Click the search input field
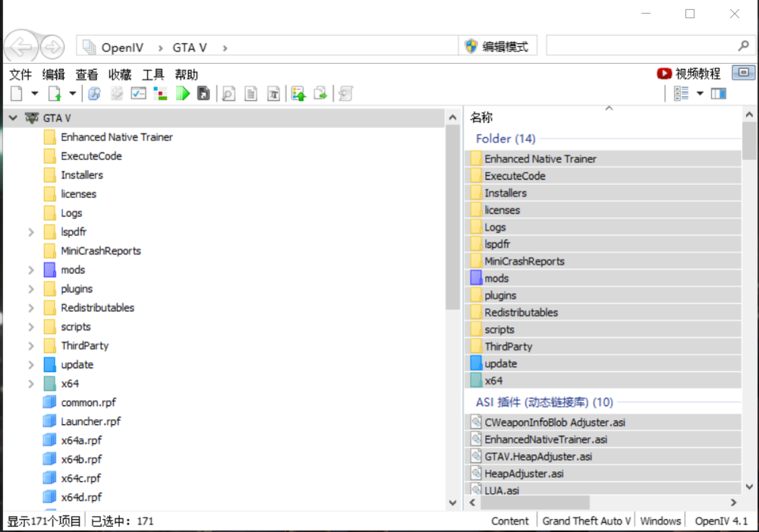The width and height of the screenshot is (759, 532). pos(641,46)
